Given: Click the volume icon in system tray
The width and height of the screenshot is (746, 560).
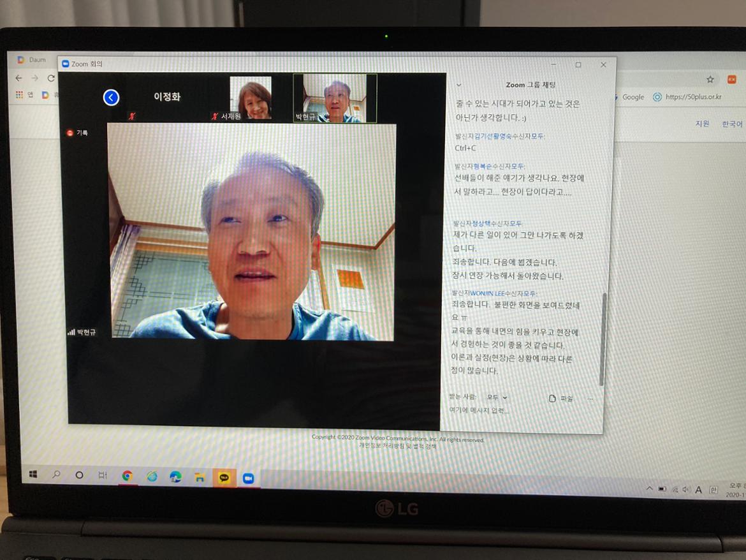Looking at the screenshot, I should [685, 490].
